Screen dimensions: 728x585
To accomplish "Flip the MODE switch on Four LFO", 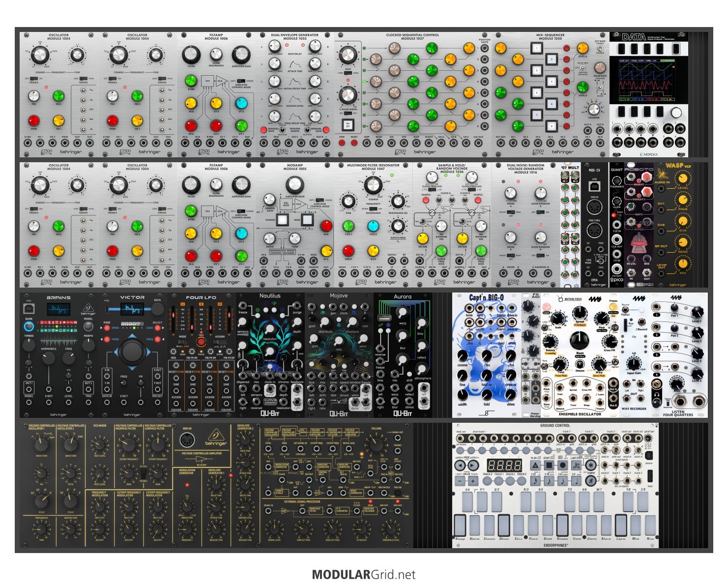I will click(183, 342).
